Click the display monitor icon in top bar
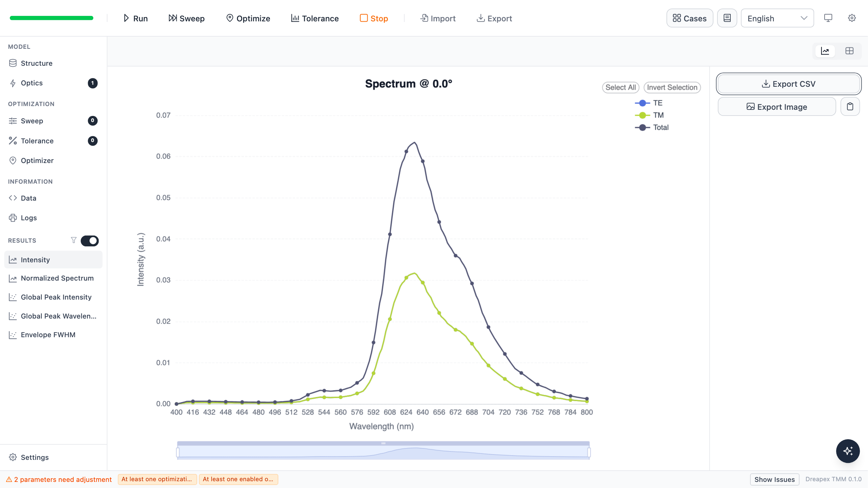Image resolution: width=868 pixels, height=488 pixels. 828,18
